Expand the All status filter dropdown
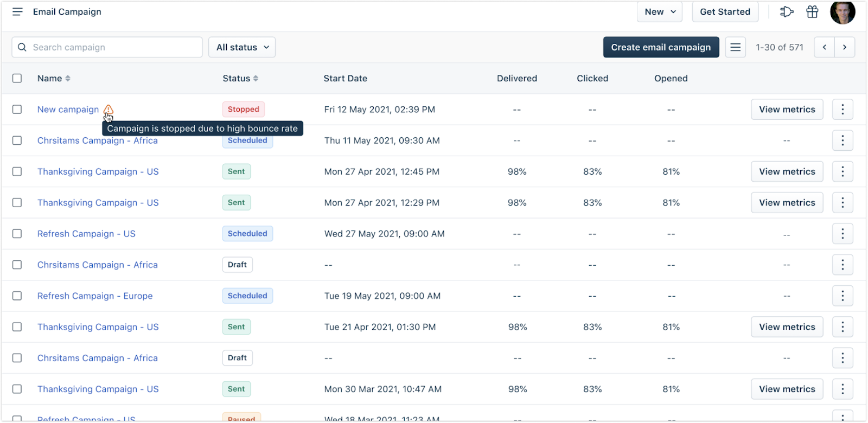This screenshot has width=868, height=423. 242,47
